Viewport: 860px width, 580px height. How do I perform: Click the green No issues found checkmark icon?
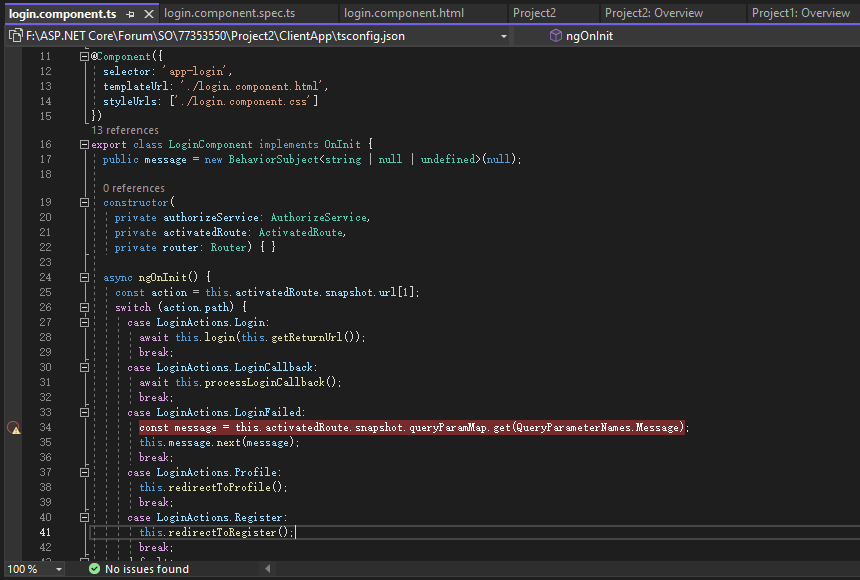[94, 569]
